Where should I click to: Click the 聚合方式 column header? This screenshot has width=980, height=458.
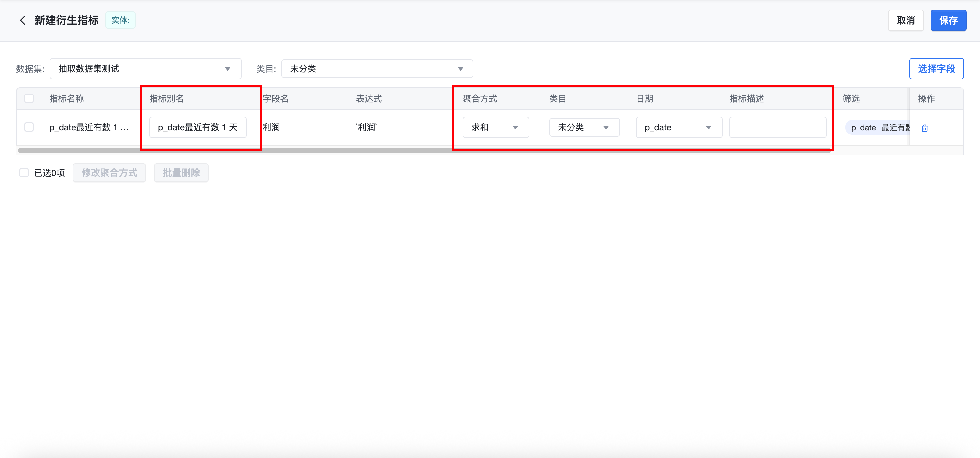[480, 99]
